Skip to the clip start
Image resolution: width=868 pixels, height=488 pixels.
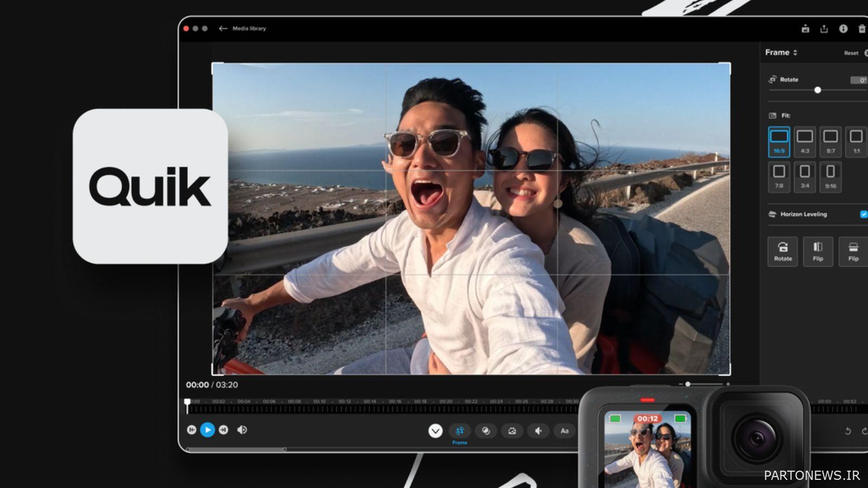coord(192,430)
